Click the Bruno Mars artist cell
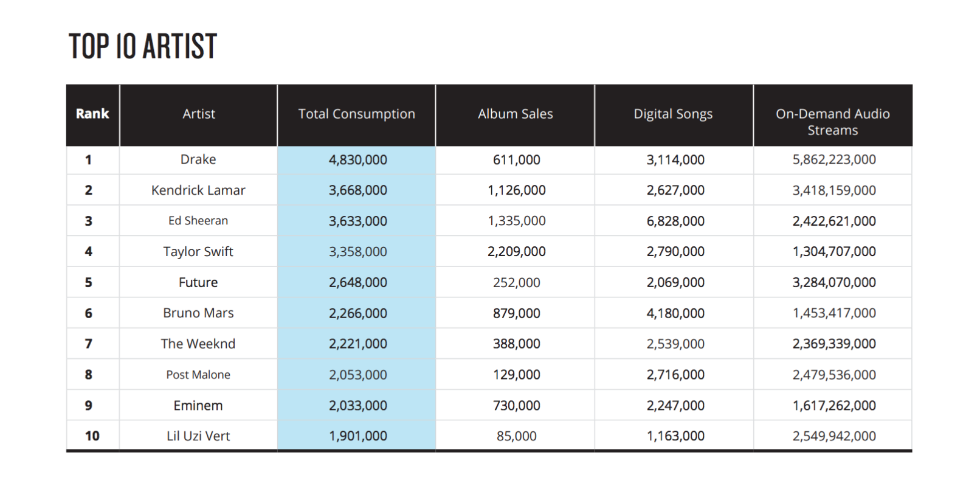 point(198,313)
